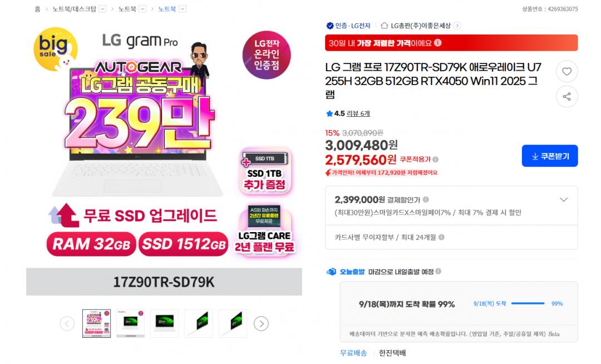Open info icon next to 쿠폰적용가
Viewport: 601px width, 364px height.
pos(435,159)
